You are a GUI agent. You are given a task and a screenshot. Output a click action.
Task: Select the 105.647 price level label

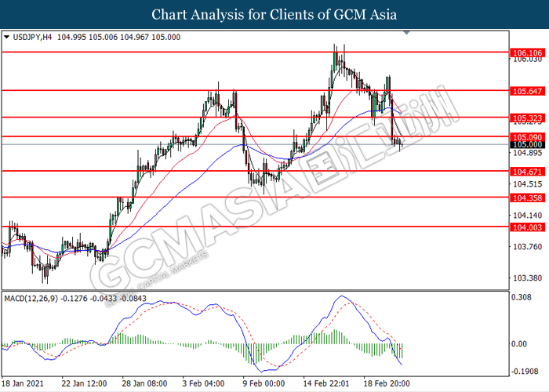(527, 92)
